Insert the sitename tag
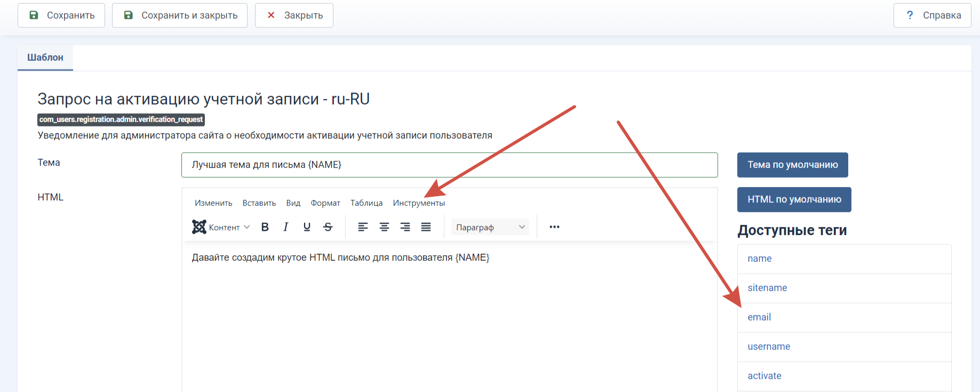Screen dimensions: 980x392 pos(844,288)
